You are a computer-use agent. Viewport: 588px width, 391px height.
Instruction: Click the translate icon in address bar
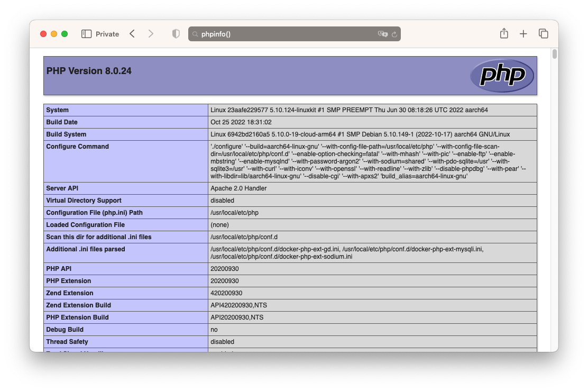click(382, 34)
